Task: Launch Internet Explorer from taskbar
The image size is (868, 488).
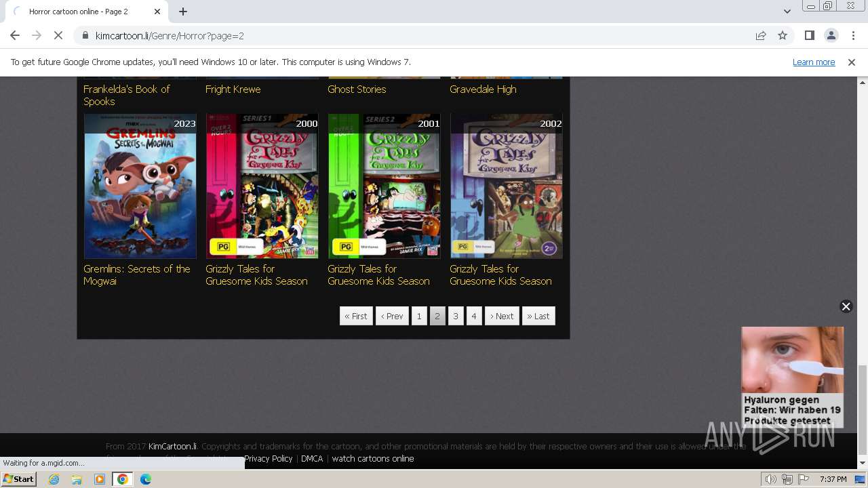Action: [x=54, y=479]
